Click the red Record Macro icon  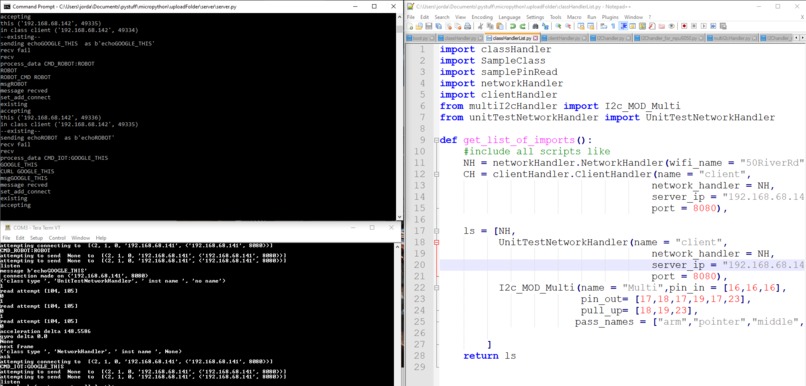684,26
